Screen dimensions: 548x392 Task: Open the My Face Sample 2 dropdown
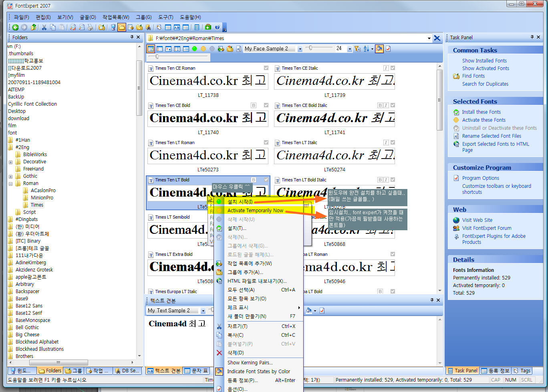point(300,49)
